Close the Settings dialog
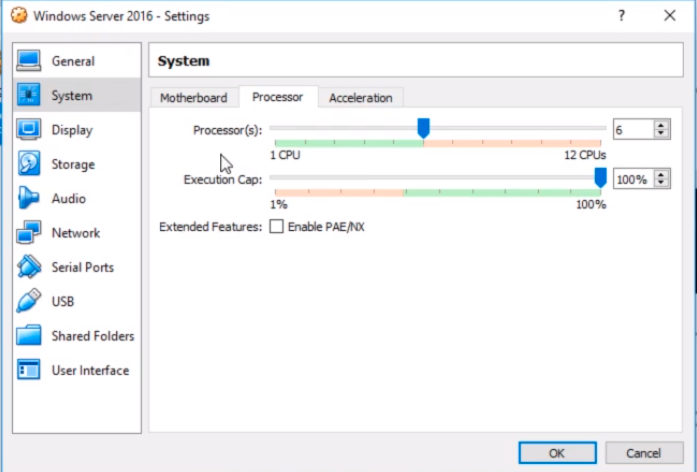Viewport: 697px width, 472px height. 670,16
